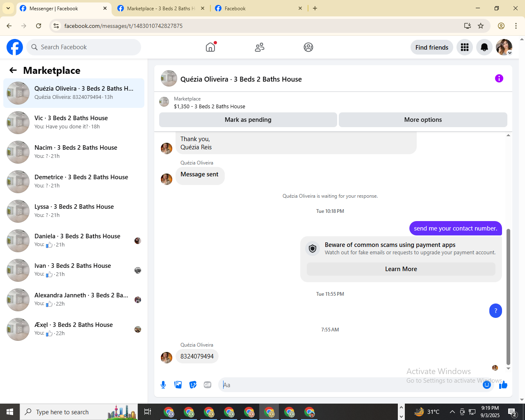Open the GIF picker

208,385
